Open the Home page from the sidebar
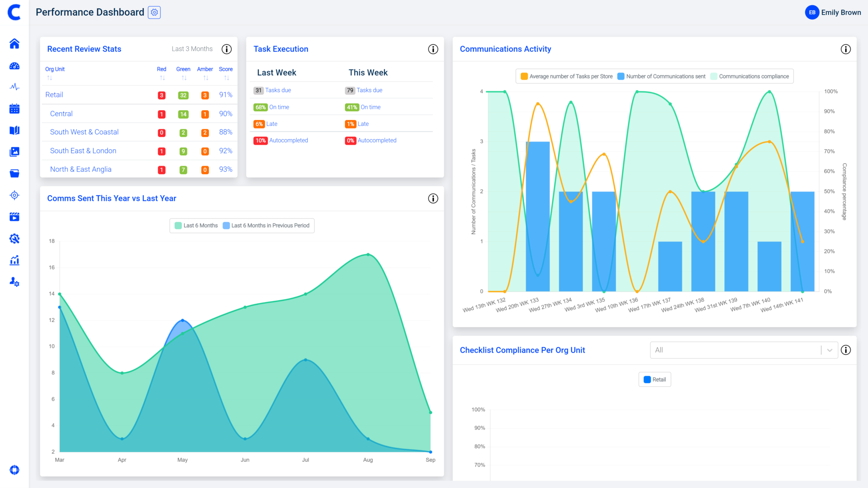Viewport: 868px width, 488px height. 14,43
